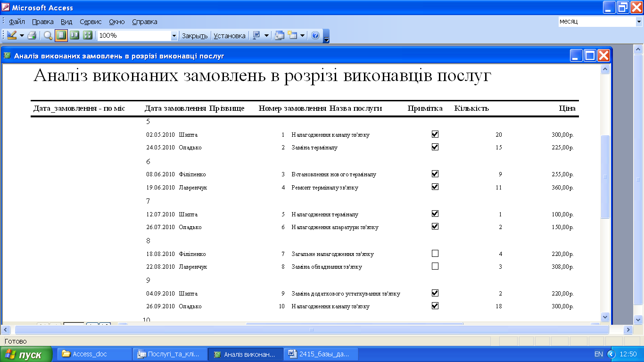Expand the OfficeLinks dropdown arrow
The image size is (644, 362).
click(266, 35)
